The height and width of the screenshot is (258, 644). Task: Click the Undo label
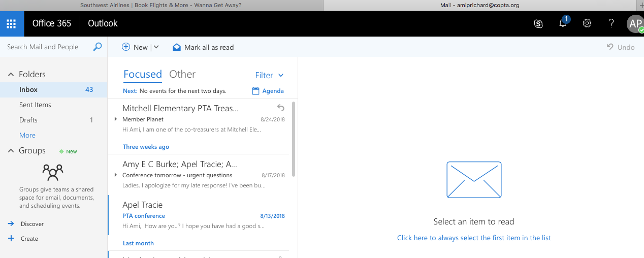626,47
